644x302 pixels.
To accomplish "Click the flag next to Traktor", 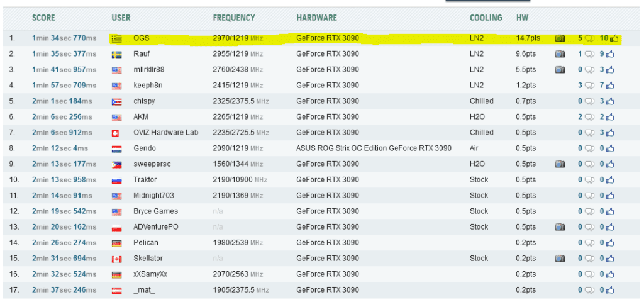I will pos(116,181).
